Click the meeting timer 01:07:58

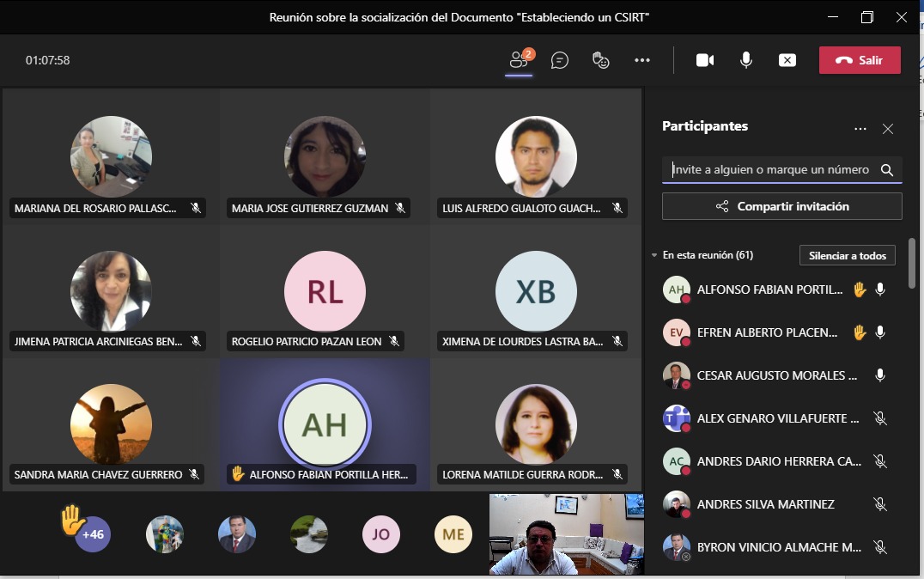pyautogui.click(x=48, y=60)
